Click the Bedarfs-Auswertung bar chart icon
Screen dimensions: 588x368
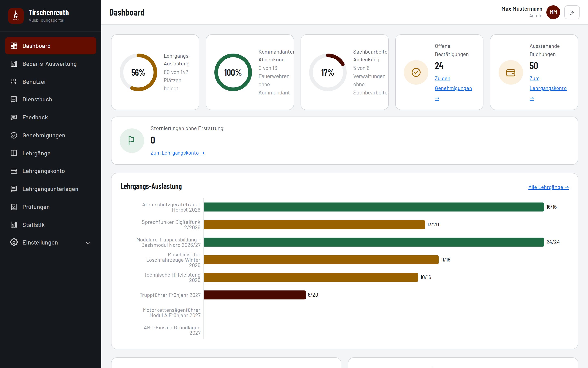coord(14,64)
